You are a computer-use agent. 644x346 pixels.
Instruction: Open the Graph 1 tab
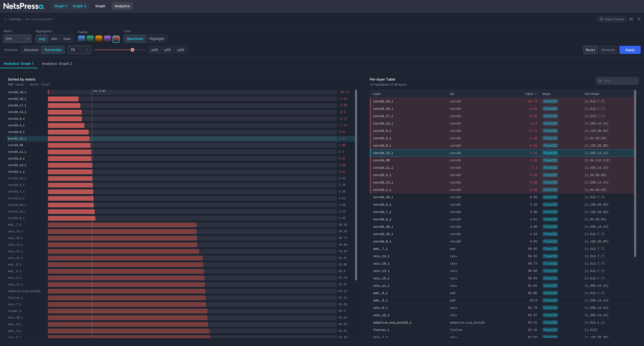coord(61,6)
